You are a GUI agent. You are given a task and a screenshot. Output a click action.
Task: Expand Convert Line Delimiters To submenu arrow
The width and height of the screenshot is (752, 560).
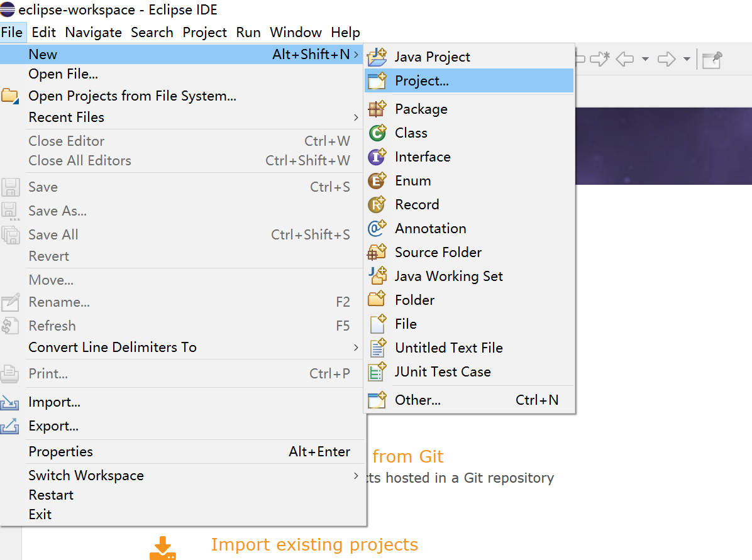[356, 347]
